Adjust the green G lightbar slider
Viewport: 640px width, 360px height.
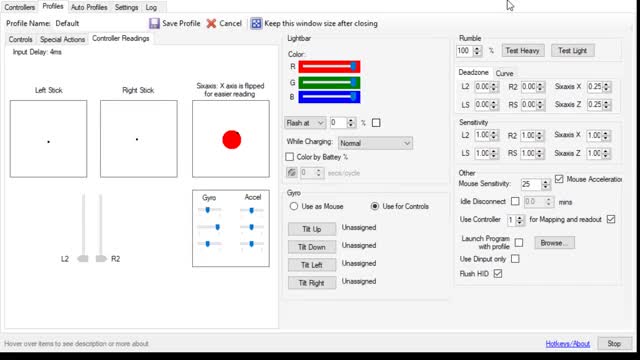coord(329,82)
